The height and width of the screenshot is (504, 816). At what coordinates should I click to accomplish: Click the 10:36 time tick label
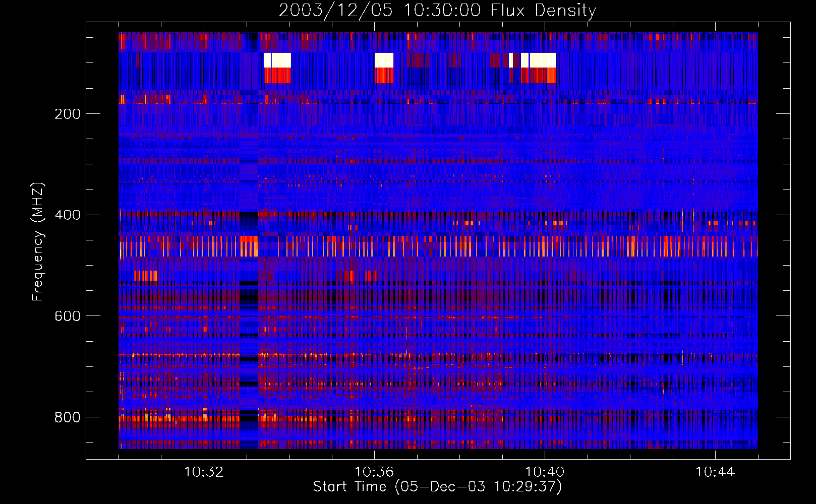374,472
